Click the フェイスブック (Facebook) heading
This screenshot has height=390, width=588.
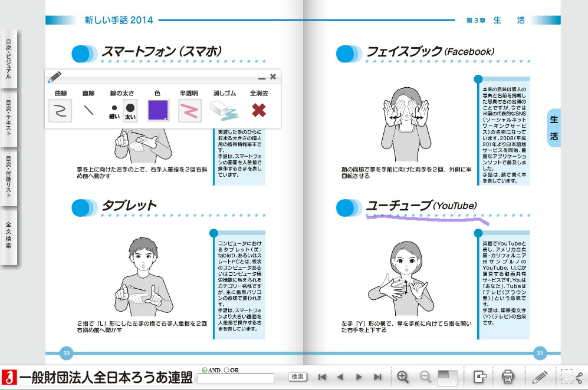430,51
